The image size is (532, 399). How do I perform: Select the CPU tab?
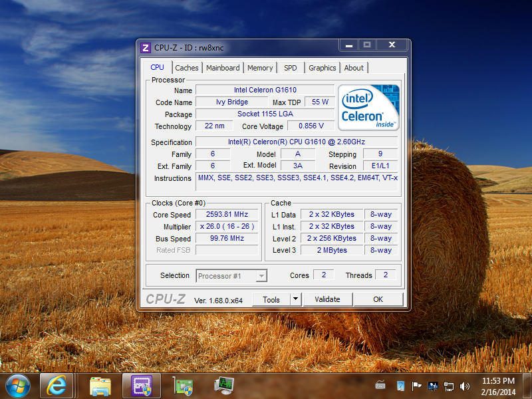tap(158, 67)
